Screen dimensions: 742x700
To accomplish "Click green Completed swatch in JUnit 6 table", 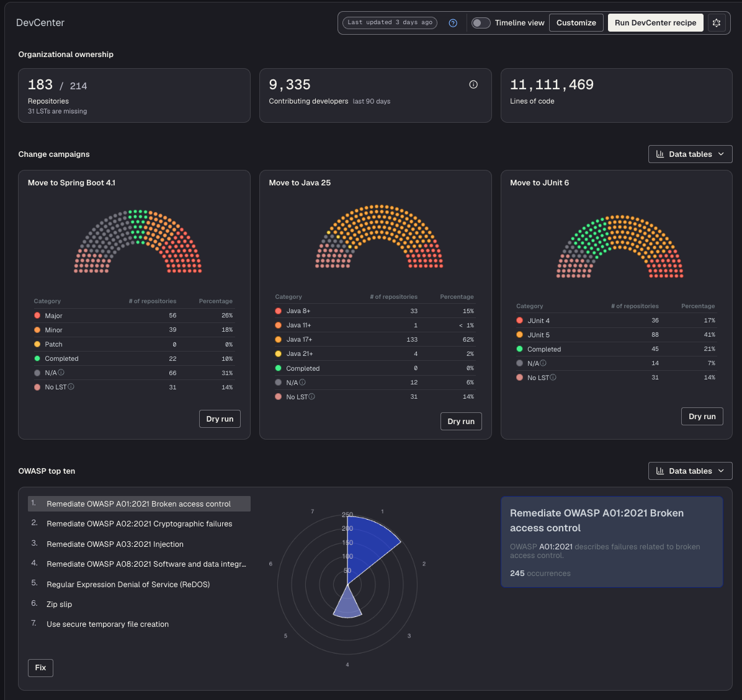I will tap(520, 349).
